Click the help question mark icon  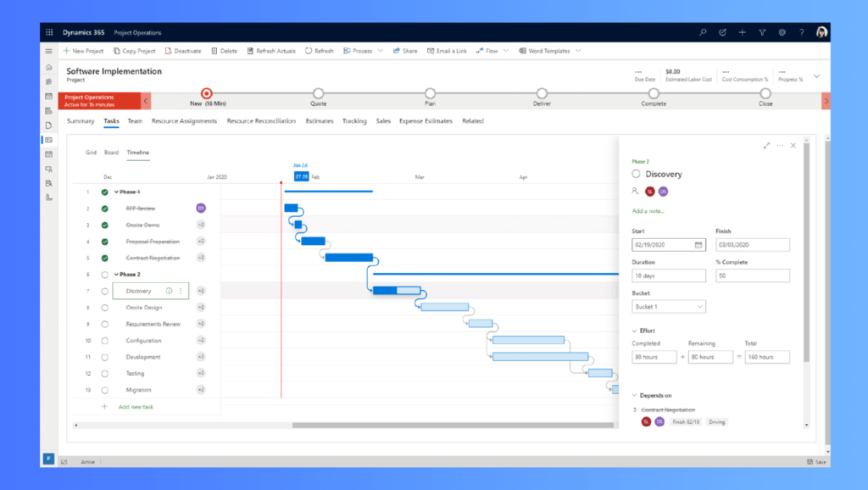point(802,33)
